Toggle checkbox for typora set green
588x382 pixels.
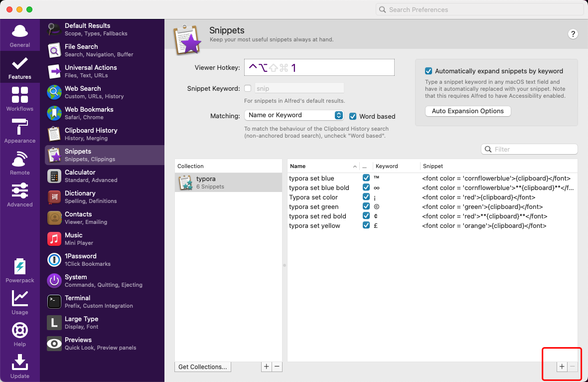pos(366,206)
